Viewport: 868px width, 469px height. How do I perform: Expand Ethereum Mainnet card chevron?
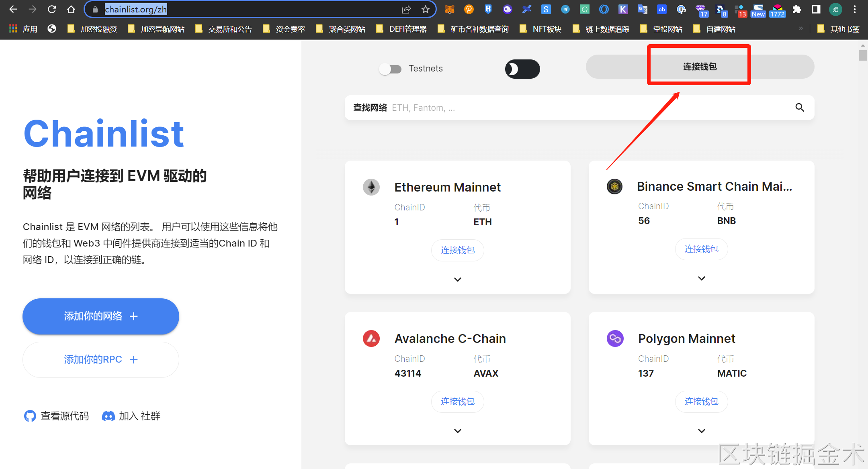coord(457,279)
